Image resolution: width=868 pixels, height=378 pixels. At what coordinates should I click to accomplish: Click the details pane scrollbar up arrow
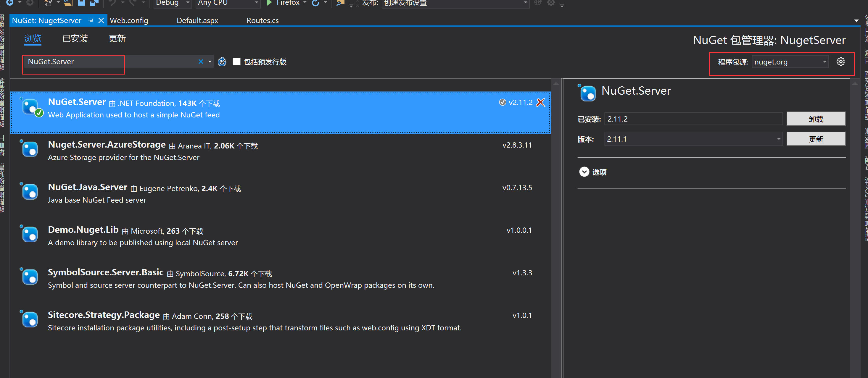[x=855, y=83]
